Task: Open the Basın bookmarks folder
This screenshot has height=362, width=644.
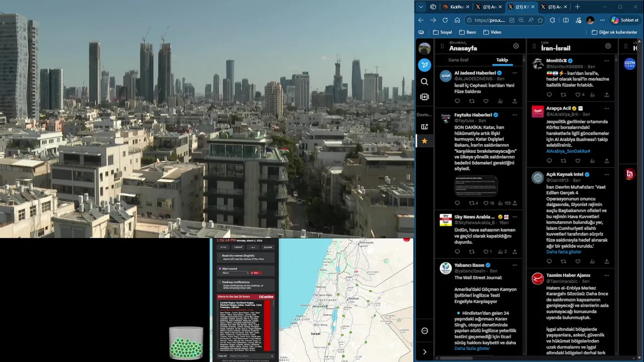Action: click(x=467, y=32)
